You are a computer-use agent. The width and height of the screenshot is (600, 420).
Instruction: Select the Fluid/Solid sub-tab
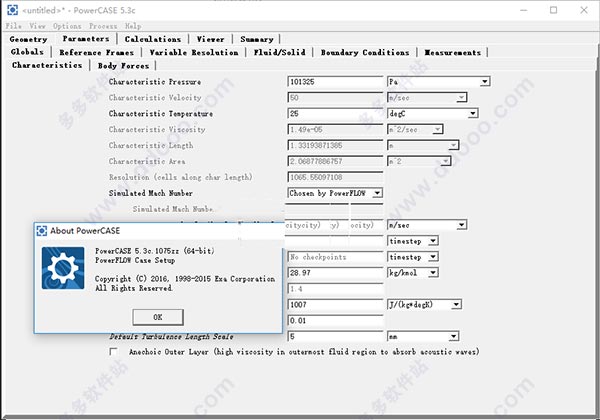(x=280, y=52)
